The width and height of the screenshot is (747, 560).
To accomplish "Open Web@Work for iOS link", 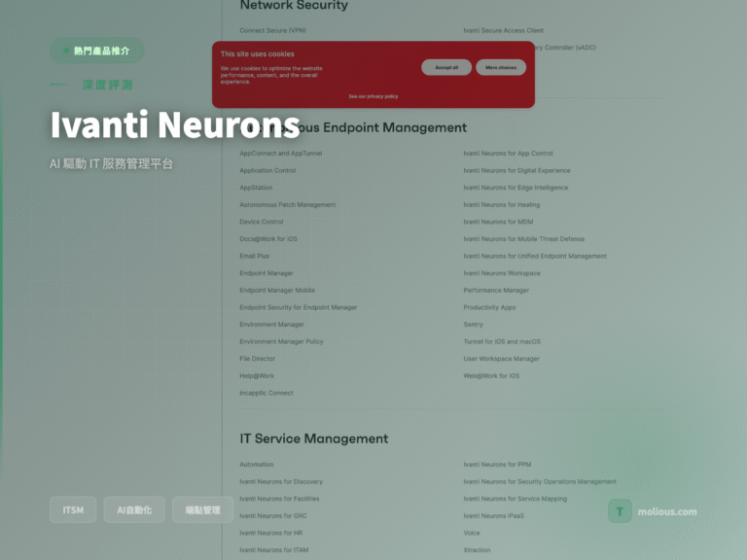I will pos(491,376).
